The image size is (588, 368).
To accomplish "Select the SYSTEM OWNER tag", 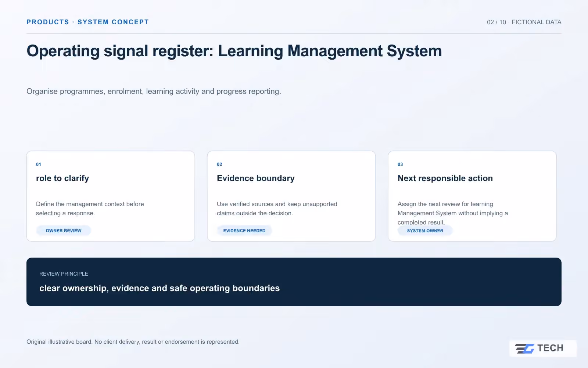I will (425, 231).
